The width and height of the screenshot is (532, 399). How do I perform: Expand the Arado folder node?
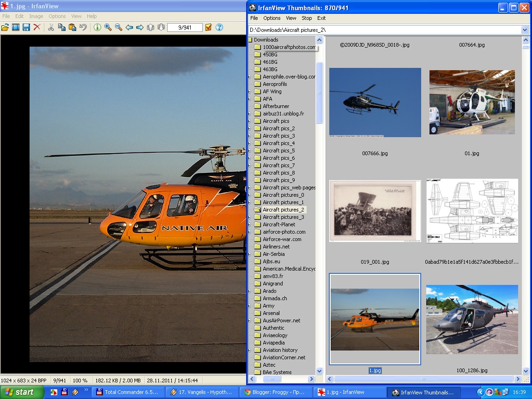click(250, 291)
